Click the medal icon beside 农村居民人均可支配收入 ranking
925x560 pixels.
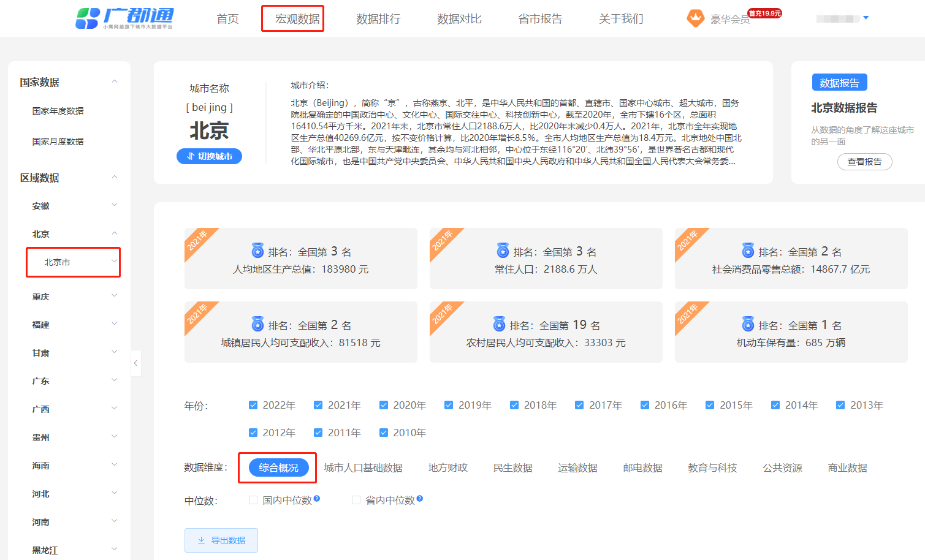coord(500,324)
